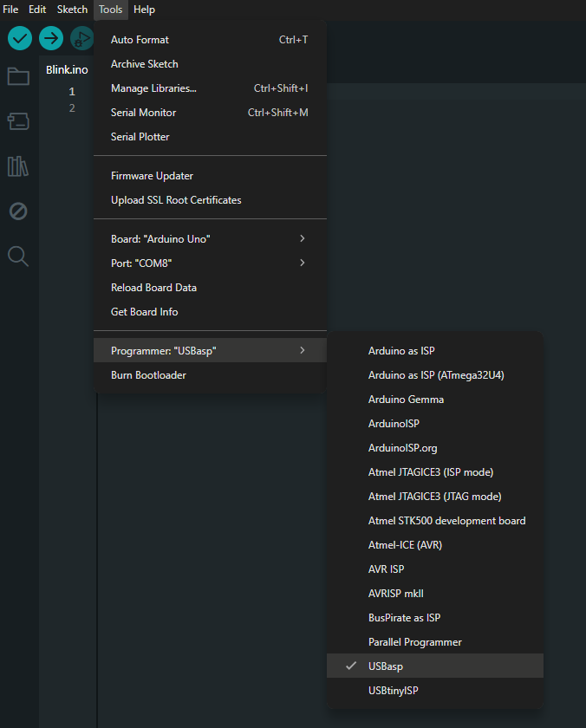The image size is (586, 728).
Task: Open the Boards Manager sidebar icon
Action: 18,121
